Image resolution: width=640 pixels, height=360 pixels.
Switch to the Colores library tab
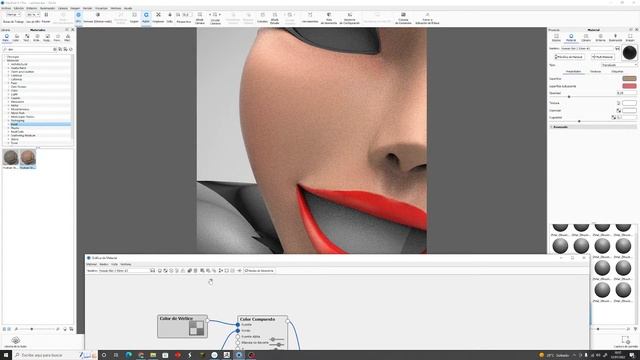point(16,38)
